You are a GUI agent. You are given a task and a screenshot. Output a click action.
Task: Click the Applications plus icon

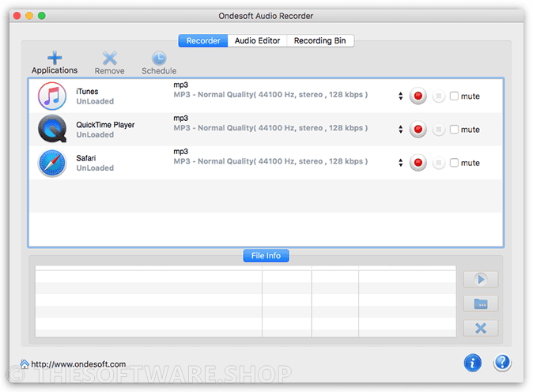point(55,58)
